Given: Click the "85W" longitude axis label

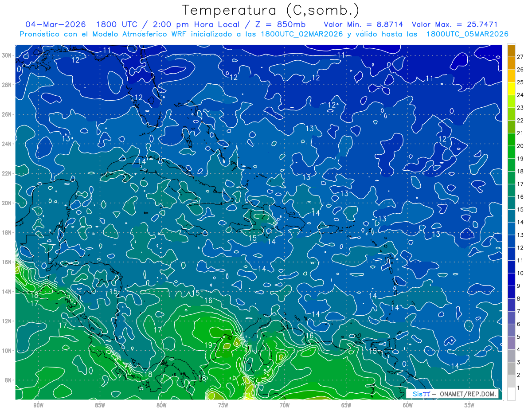Looking at the screenshot, I should tap(100, 405).
